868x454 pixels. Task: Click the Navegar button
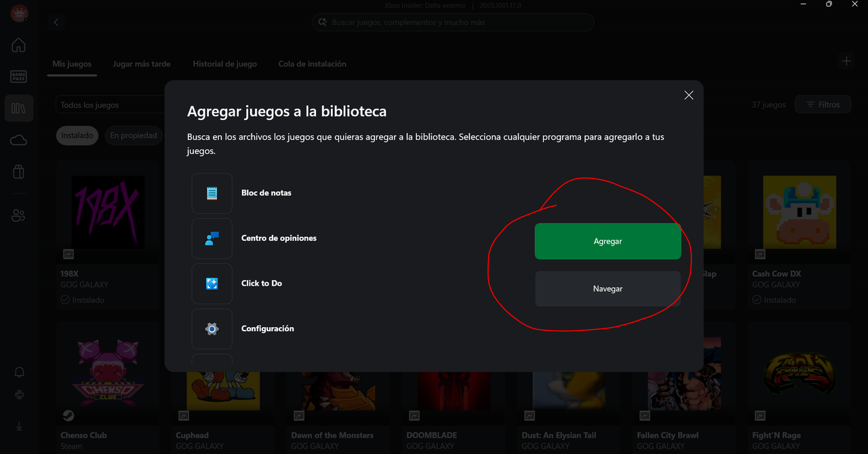tap(608, 289)
